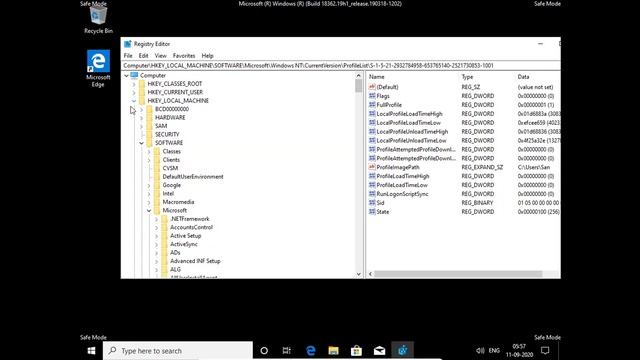The image size is (640, 360).
Task: Click the ProfileImagePath string value icon
Action: 372,167
